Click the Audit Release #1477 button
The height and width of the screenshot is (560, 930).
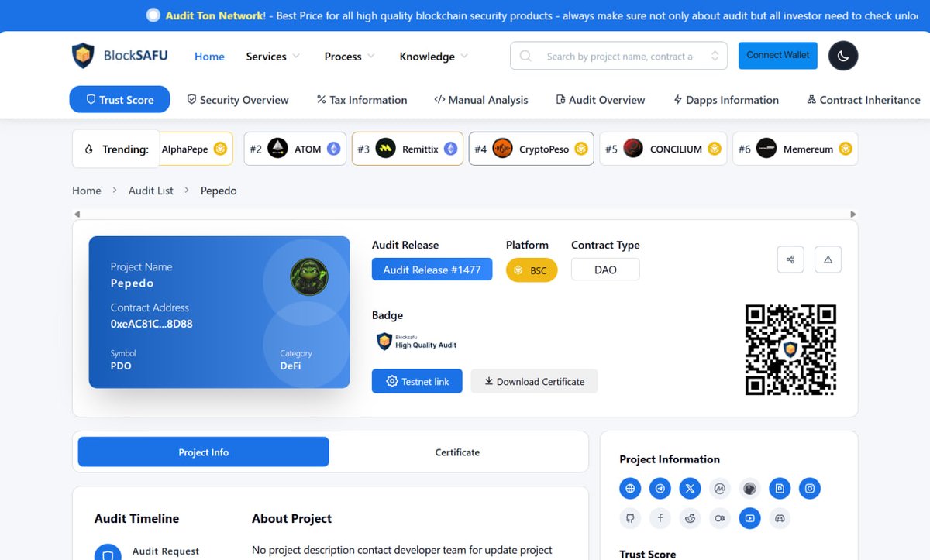click(x=432, y=270)
